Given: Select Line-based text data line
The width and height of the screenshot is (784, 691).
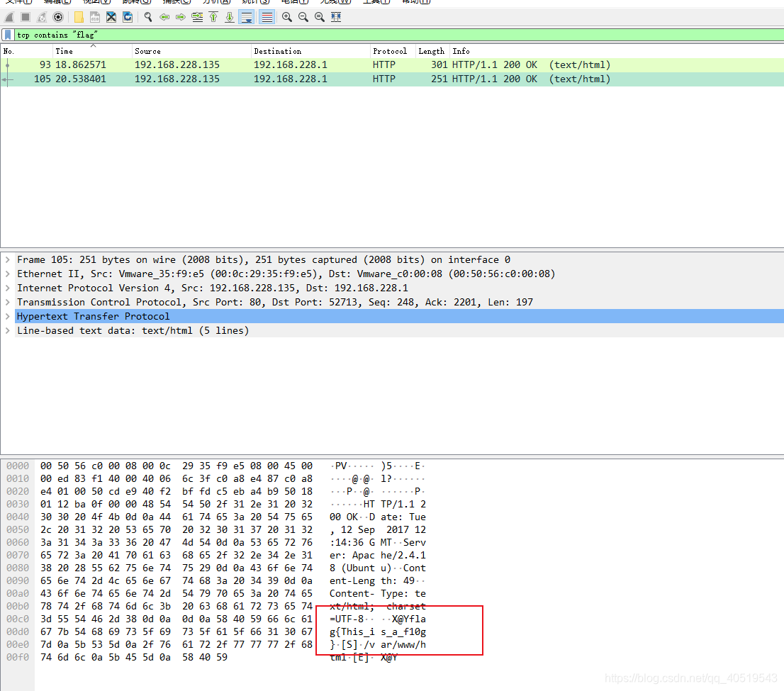Looking at the screenshot, I should tap(399, 330).
